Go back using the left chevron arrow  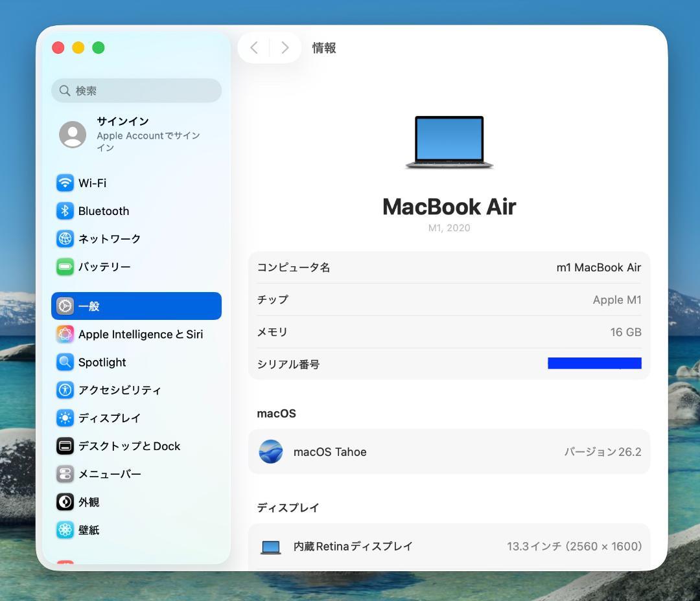point(254,47)
